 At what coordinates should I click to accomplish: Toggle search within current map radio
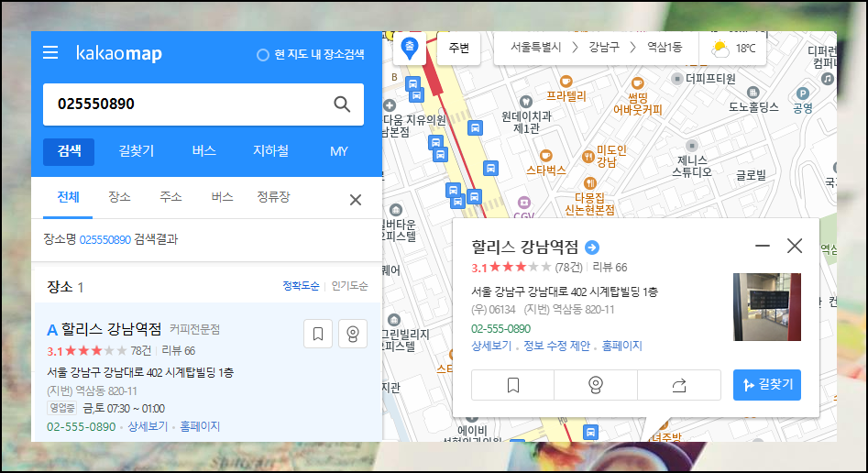click(x=263, y=55)
